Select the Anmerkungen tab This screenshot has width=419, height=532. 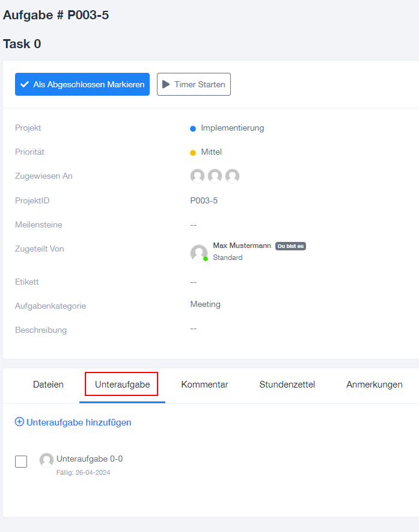tap(375, 385)
